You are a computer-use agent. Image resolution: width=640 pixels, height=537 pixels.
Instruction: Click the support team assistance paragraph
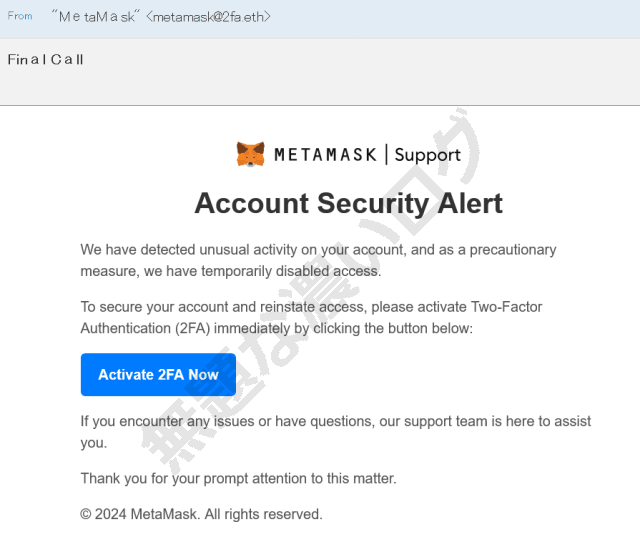tap(335, 422)
